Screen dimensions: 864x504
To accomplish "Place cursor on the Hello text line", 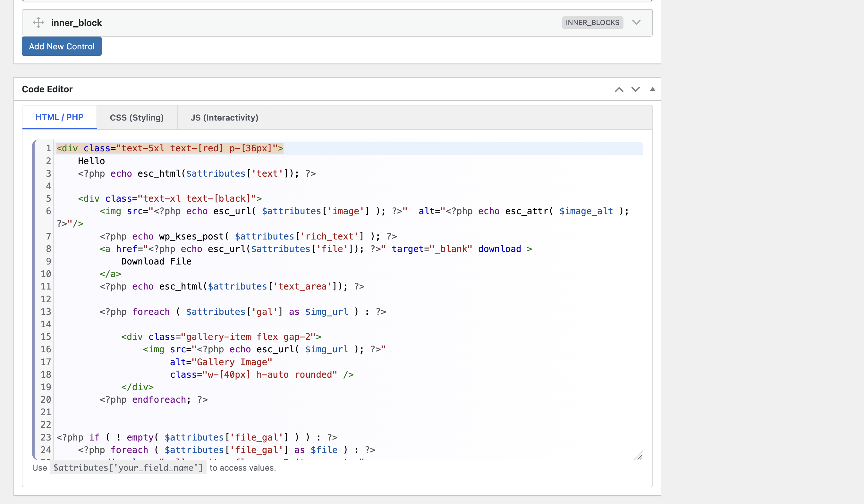I will 91,161.
